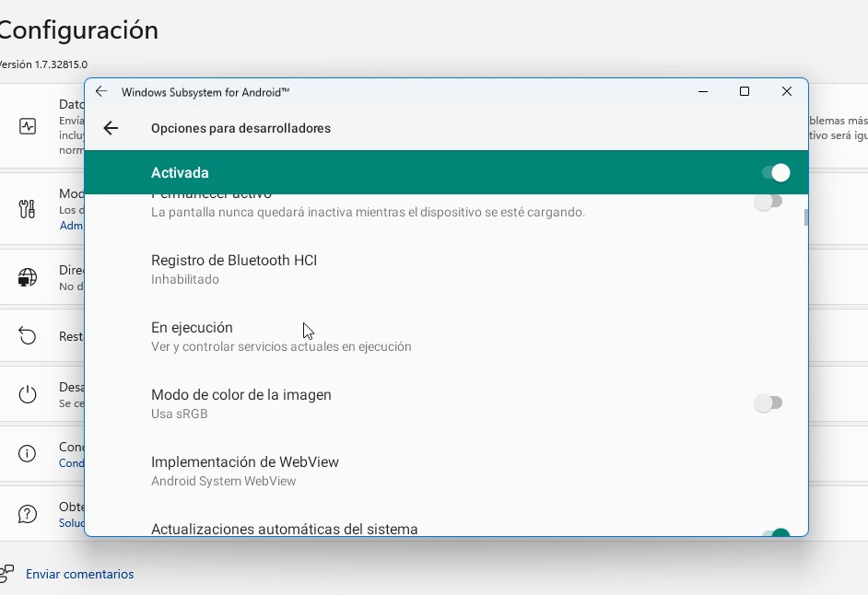Select Modo de color de la imagen row
This screenshot has width=868, height=595.
pyautogui.click(x=446, y=403)
